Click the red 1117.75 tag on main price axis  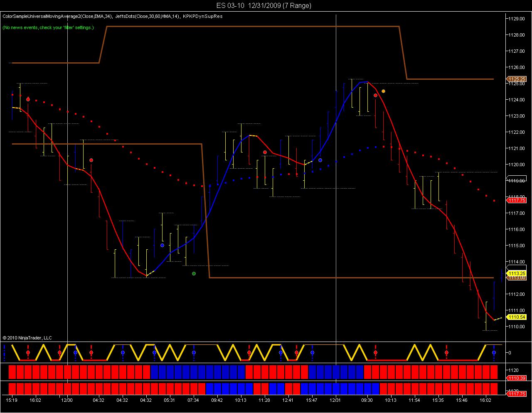click(x=517, y=200)
